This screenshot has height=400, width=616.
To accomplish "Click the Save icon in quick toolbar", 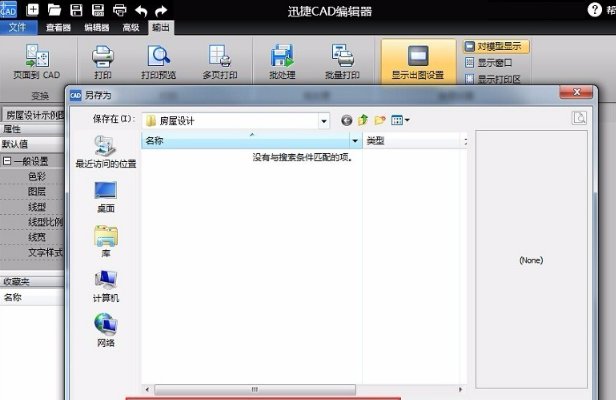I will click(76, 9).
